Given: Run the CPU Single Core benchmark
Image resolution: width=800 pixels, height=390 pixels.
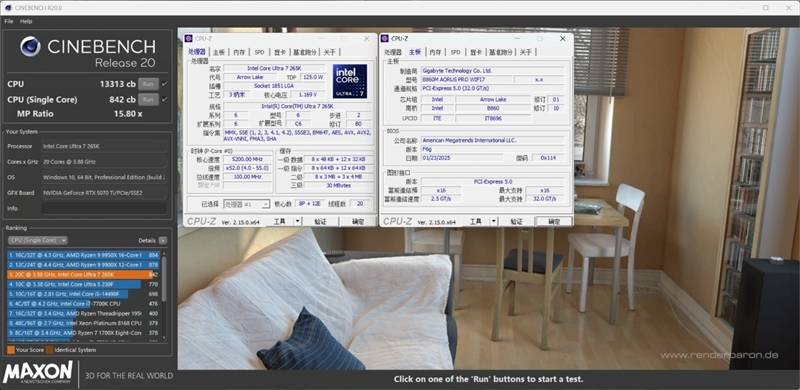Looking at the screenshot, I should tap(148, 100).
